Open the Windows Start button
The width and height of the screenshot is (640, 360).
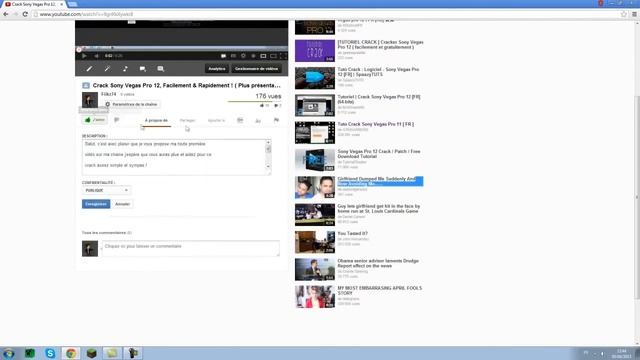(9, 353)
